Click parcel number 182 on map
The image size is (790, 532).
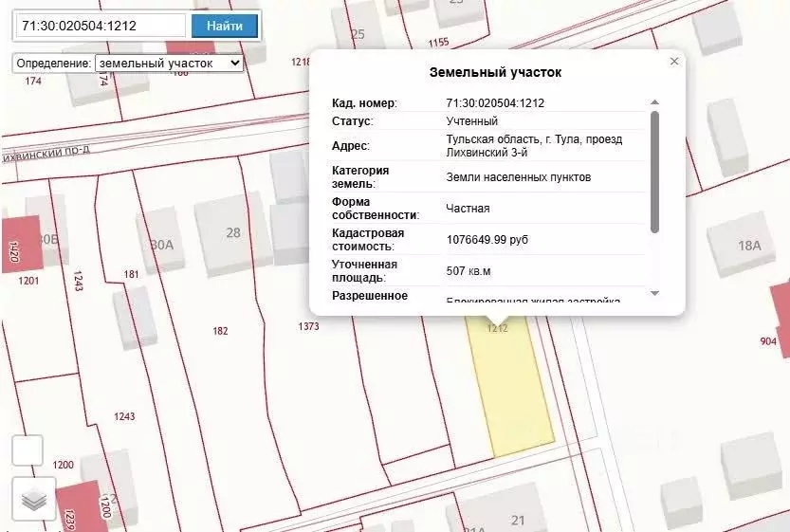pyautogui.click(x=220, y=331)
